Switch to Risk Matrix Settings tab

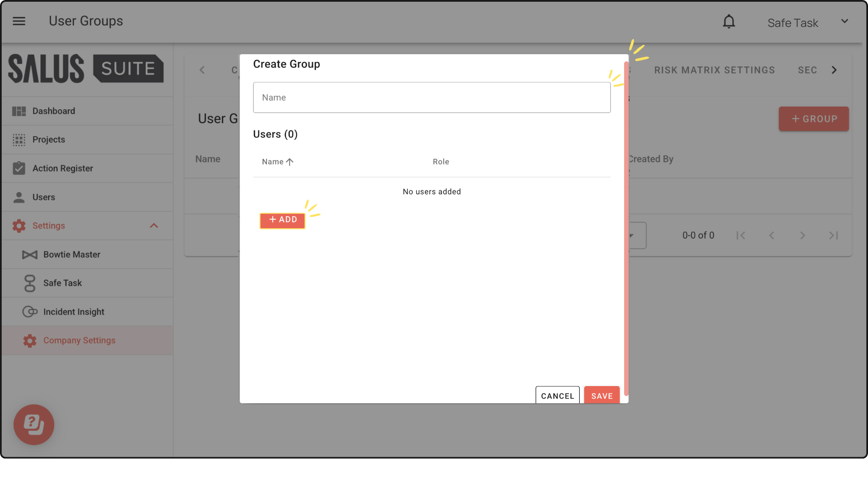(714, 70)
